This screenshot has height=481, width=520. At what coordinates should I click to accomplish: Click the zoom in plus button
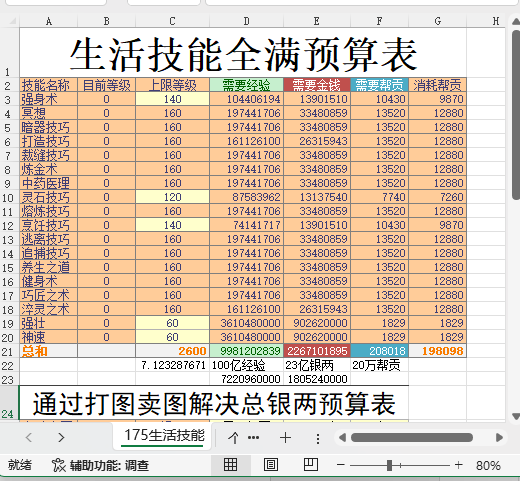pos(459,465)
